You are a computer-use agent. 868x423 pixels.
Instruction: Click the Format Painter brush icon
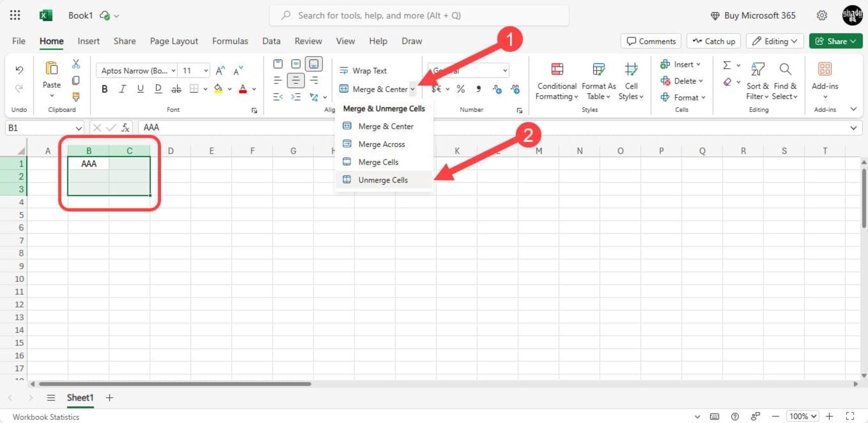(76, 97)
